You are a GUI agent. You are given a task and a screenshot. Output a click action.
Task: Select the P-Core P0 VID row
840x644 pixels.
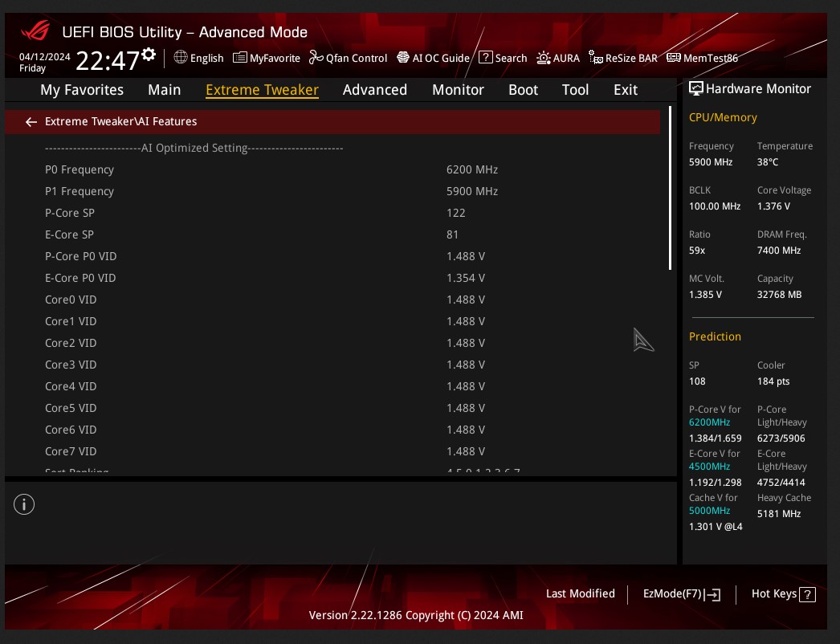332,256
